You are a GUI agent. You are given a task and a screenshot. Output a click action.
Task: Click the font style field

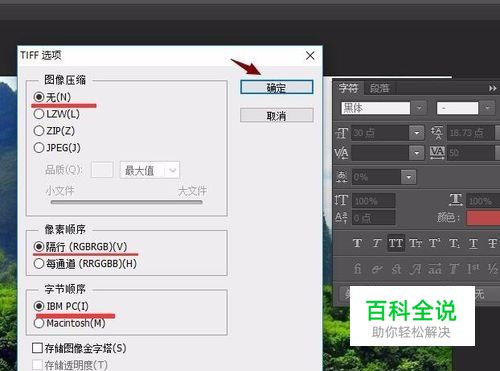(457, 108)
